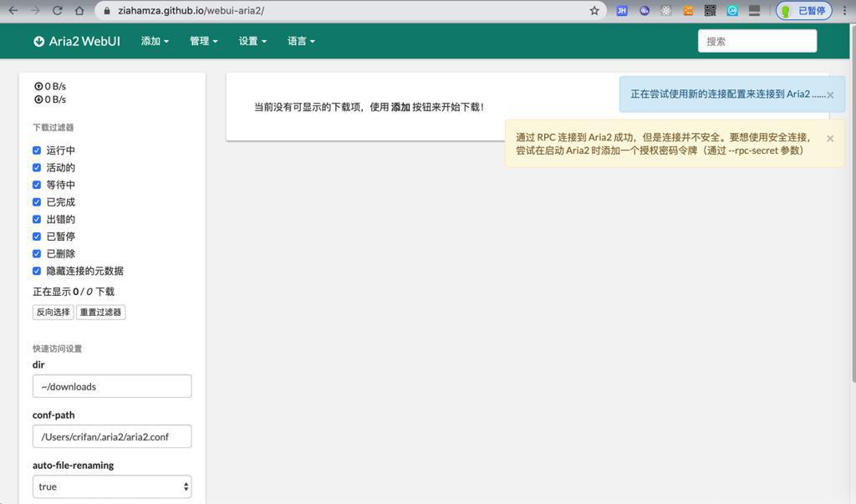Uncheck the 已删除 filter

tap(37, 253)
